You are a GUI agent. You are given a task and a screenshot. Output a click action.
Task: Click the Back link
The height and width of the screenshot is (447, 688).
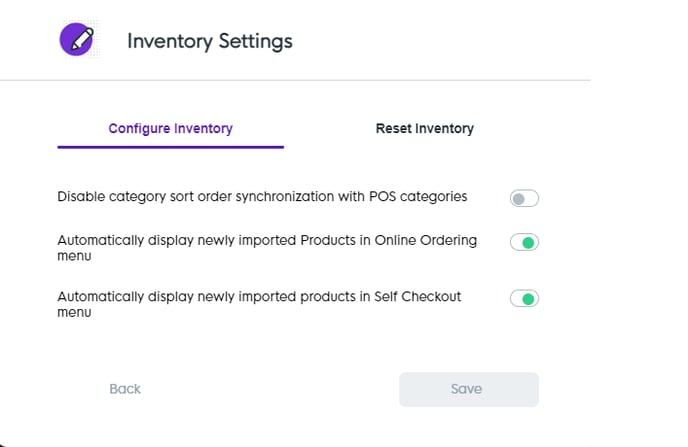coord(125,389)
